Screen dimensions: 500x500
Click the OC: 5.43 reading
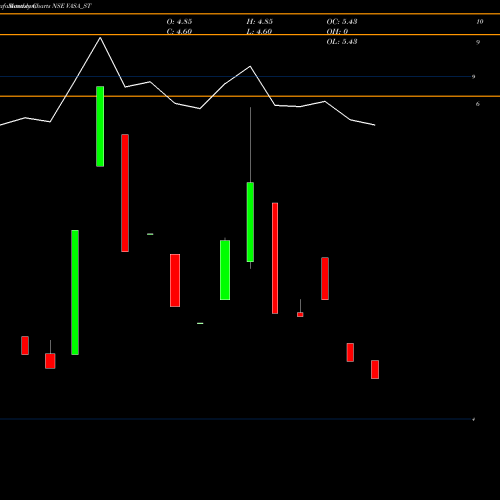[342, 22]
